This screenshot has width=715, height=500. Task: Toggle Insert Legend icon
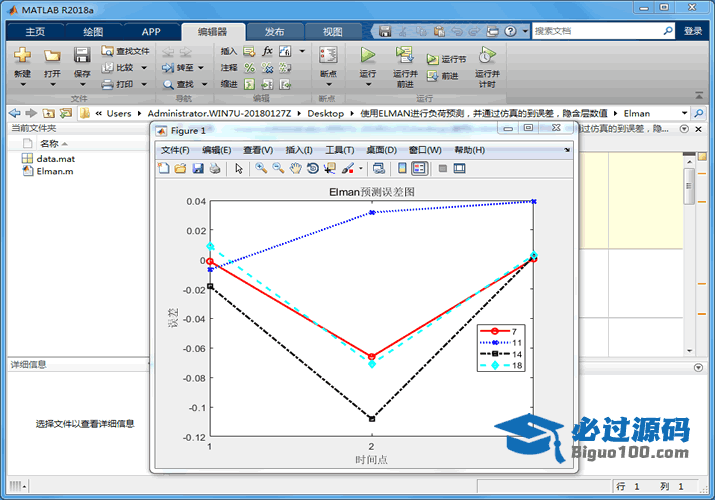[x=420, y=168]
